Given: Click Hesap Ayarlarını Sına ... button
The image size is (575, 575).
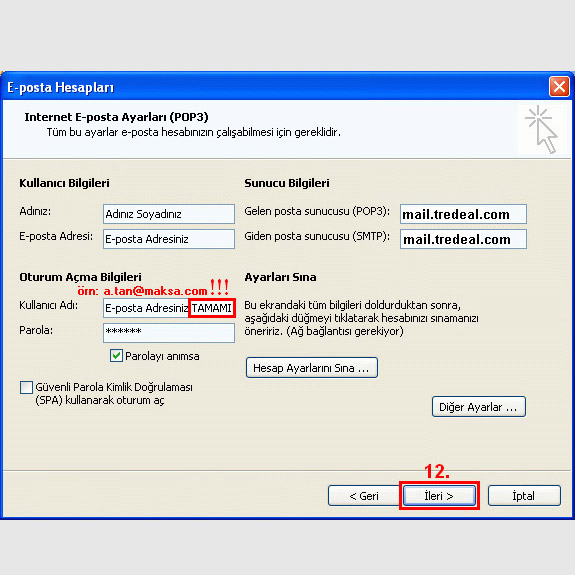Looking at the screenshot, I should (312, 367).
